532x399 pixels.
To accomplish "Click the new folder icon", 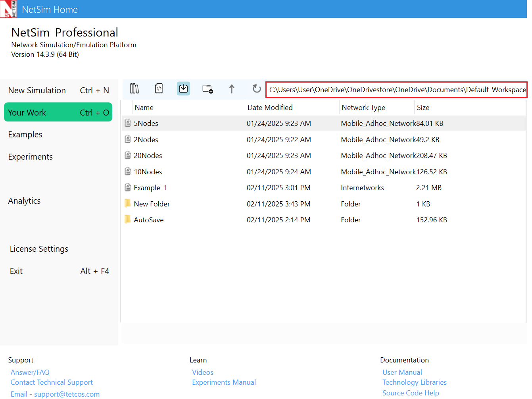I will coord(207,89).
